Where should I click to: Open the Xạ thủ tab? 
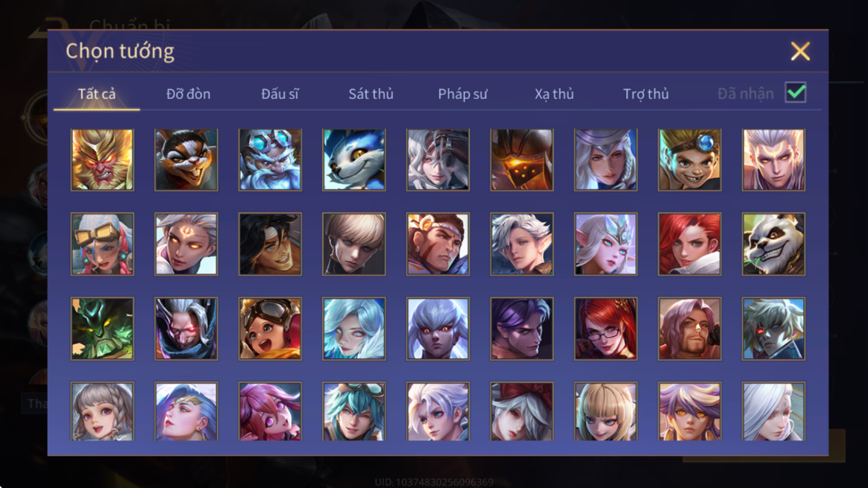(x=554, y=94)
